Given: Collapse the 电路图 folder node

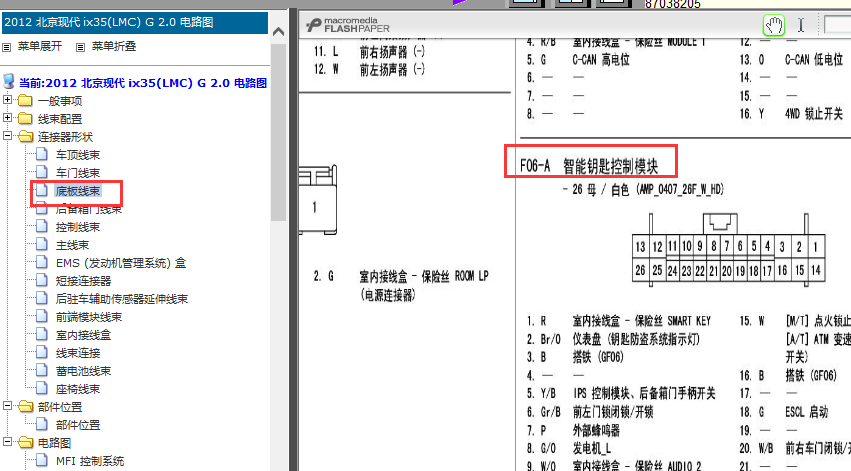Looking at the screenshot, I should point(7,442).
